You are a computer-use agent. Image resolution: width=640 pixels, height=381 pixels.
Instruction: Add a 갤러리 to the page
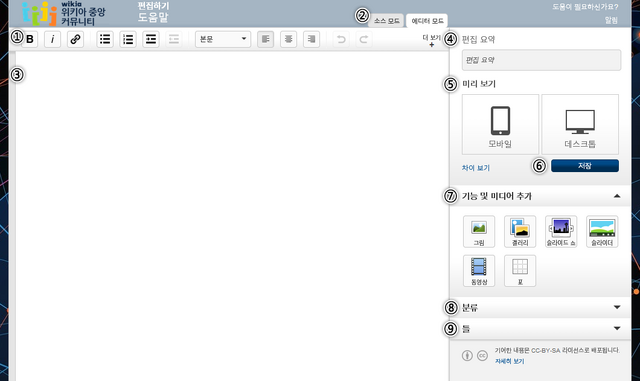pos(520,232)
